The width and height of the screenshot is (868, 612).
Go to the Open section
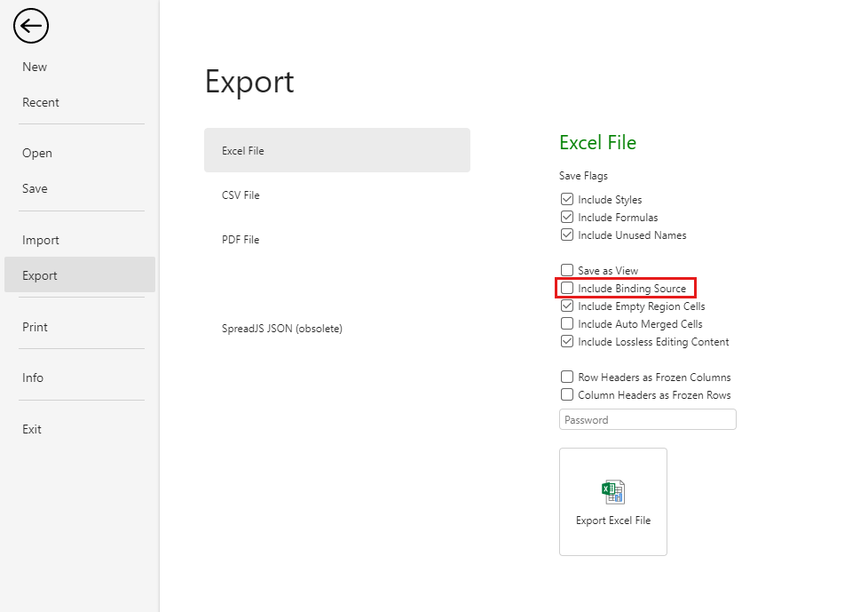(x=80, y=153)
